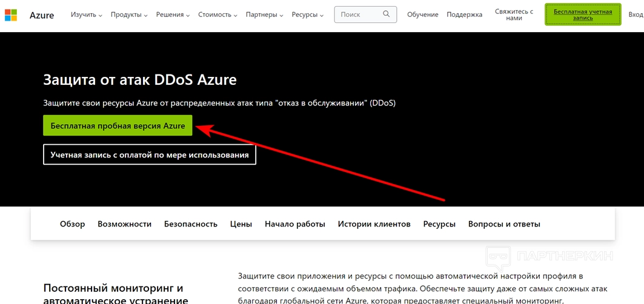Expand the Партнеры dropdown menu
644x304 pixels.
(x=265, y=15)
